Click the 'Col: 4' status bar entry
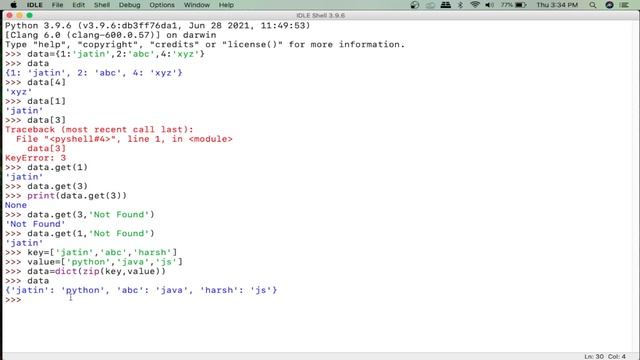This screenshot has width=640, height=360. pyautogui.click(x=617, y=356)
